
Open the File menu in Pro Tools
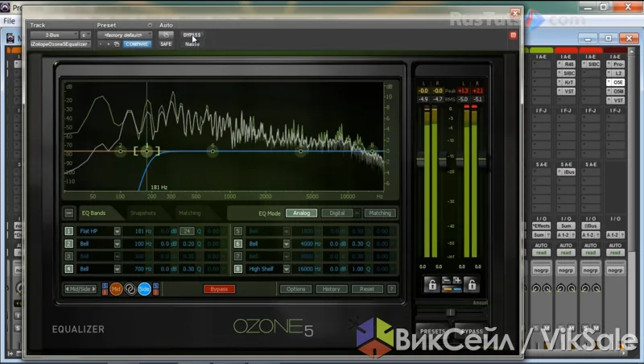pyautogui.click(x=9, y=21)
